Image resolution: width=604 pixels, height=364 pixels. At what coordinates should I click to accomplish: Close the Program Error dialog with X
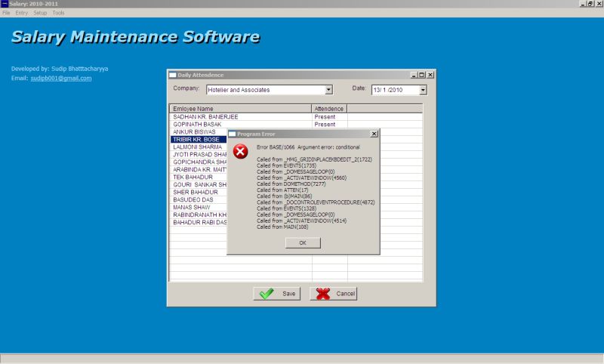[x=374, y=134]
